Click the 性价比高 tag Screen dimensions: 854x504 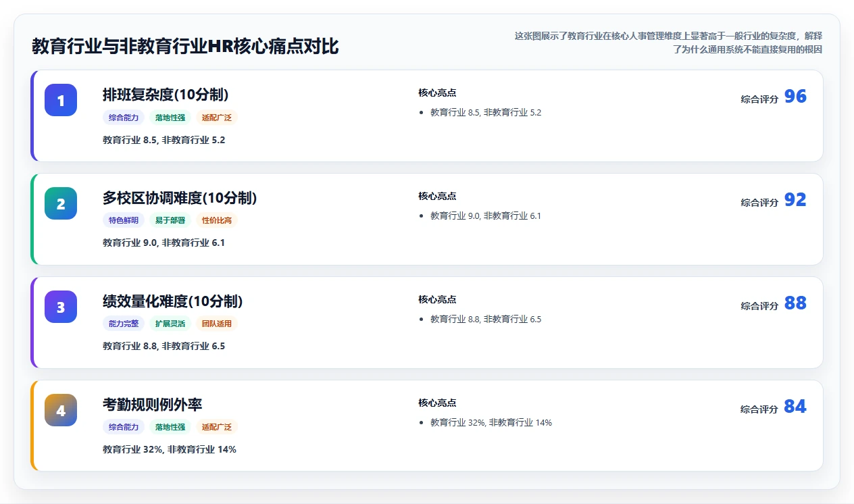click(217, 220)
